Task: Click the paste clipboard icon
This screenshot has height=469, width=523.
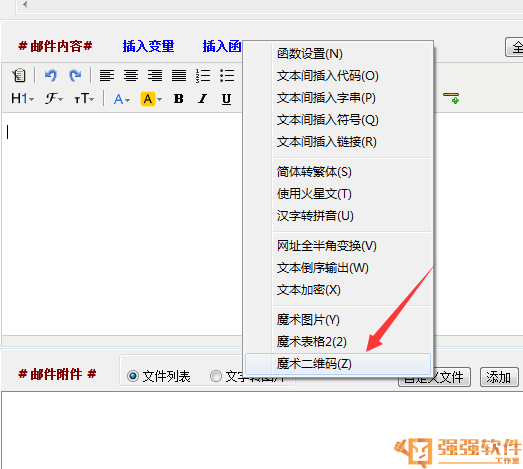Action: [19, 75]
